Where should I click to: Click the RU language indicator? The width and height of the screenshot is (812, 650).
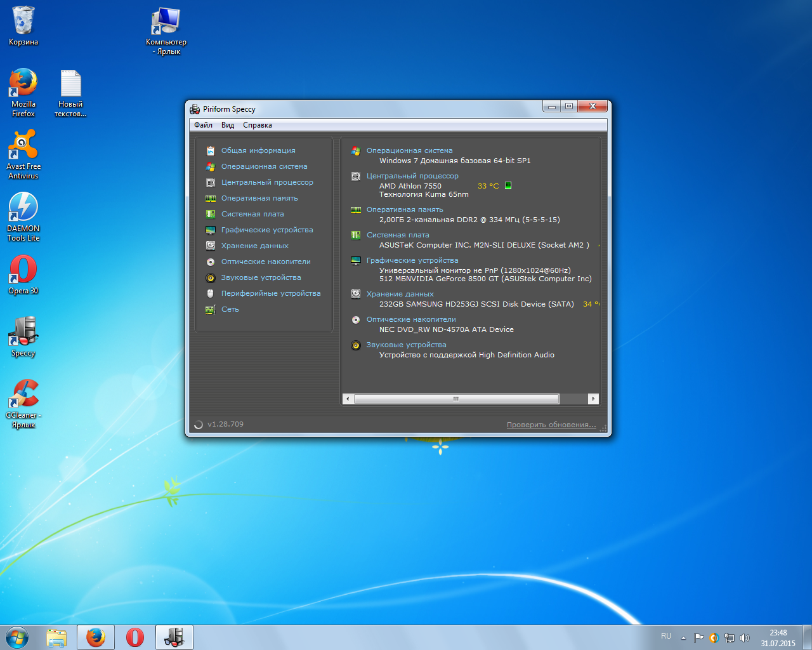(666, 636)
